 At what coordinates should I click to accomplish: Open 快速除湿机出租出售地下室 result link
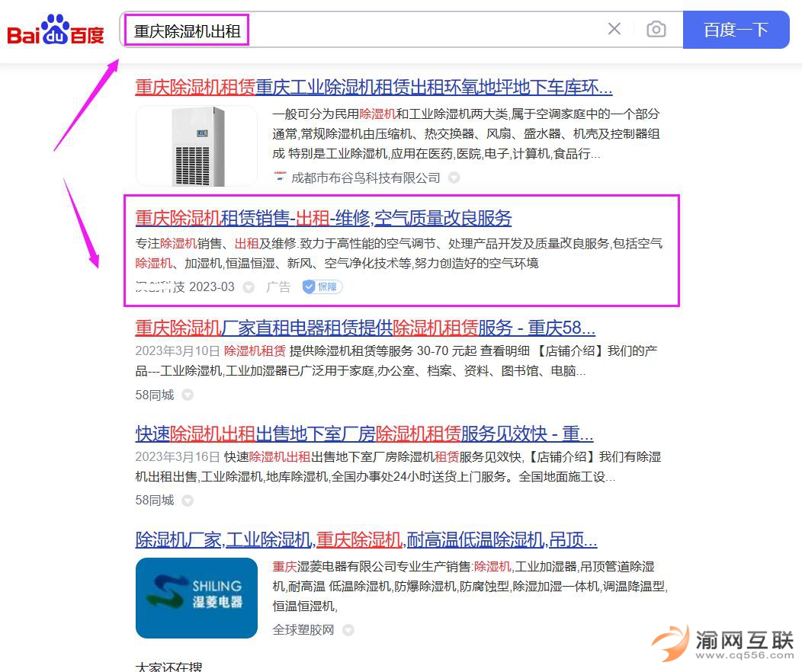(x=364, y=434)
